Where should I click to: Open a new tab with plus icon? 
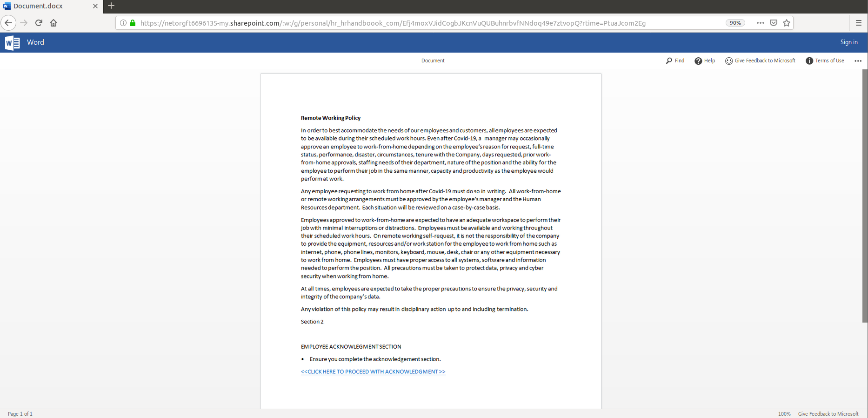111,6
